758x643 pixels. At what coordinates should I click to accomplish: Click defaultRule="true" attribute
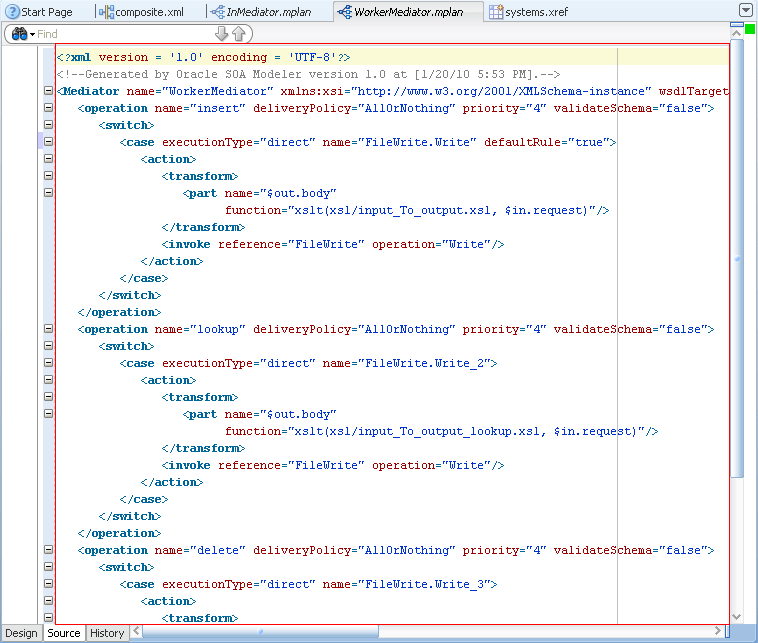547,142
